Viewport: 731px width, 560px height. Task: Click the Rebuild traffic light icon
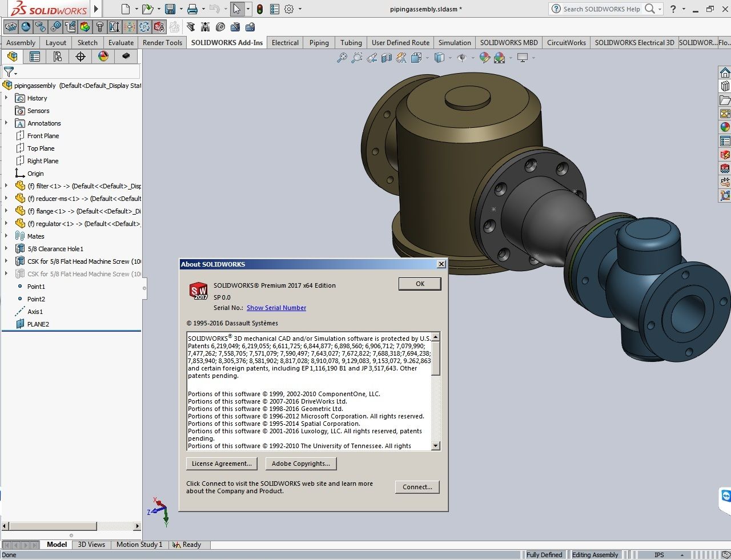tap(260, 9)
